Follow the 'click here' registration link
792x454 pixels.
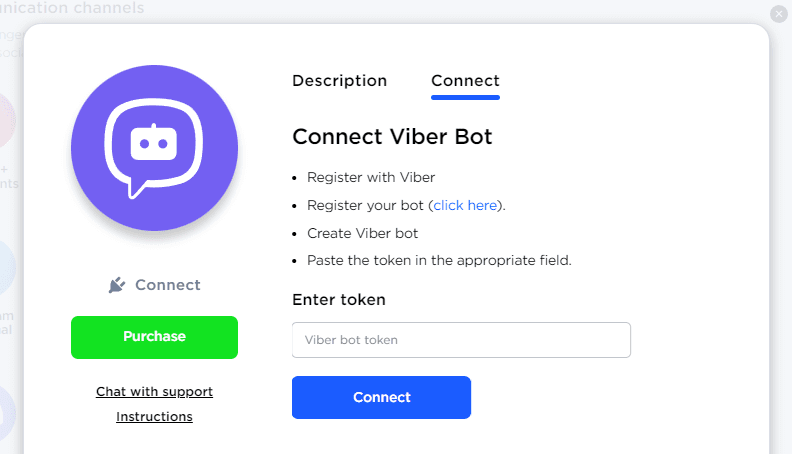point(465,205)
